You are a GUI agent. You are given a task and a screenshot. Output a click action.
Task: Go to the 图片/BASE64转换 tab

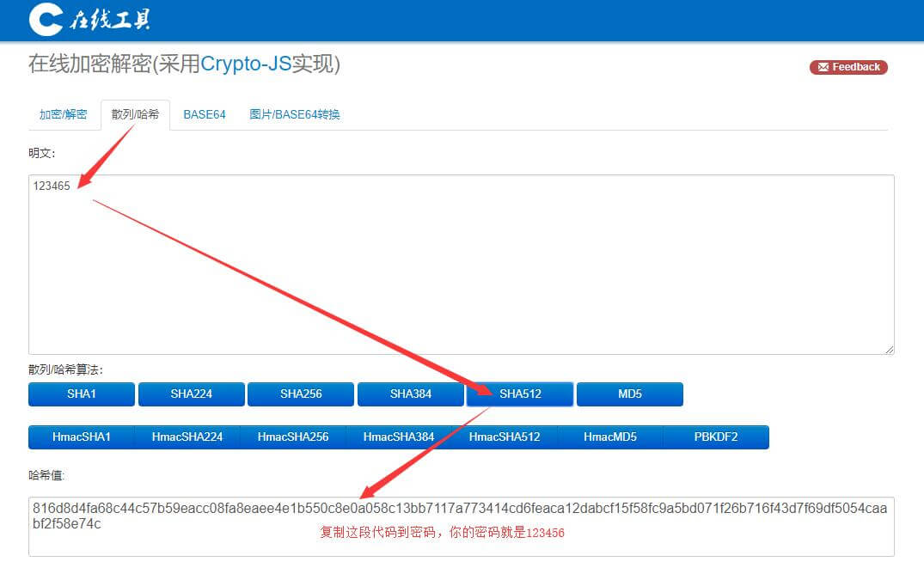click(x=295, y=114)
